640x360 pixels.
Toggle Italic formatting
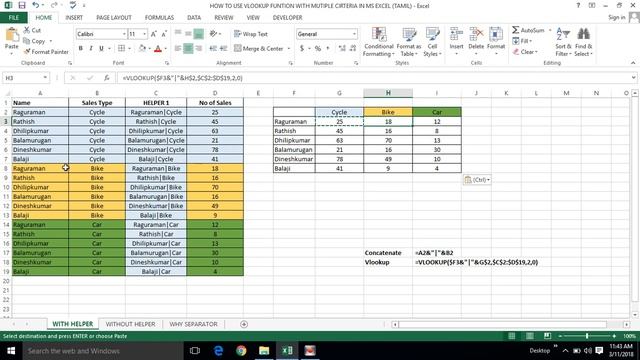point(91,49)
